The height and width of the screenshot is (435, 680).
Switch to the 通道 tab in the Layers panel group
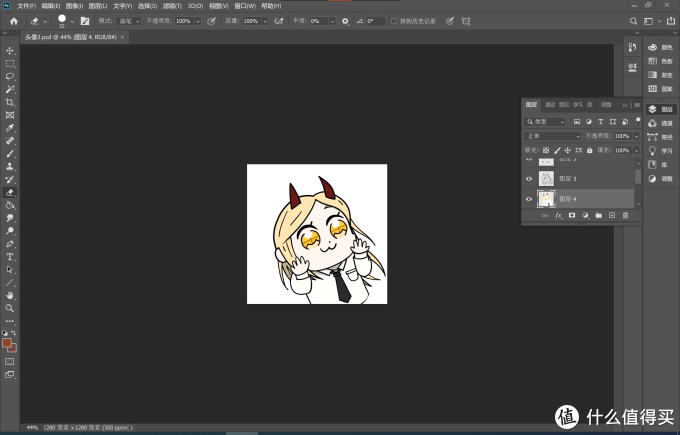tap(550, 105)
